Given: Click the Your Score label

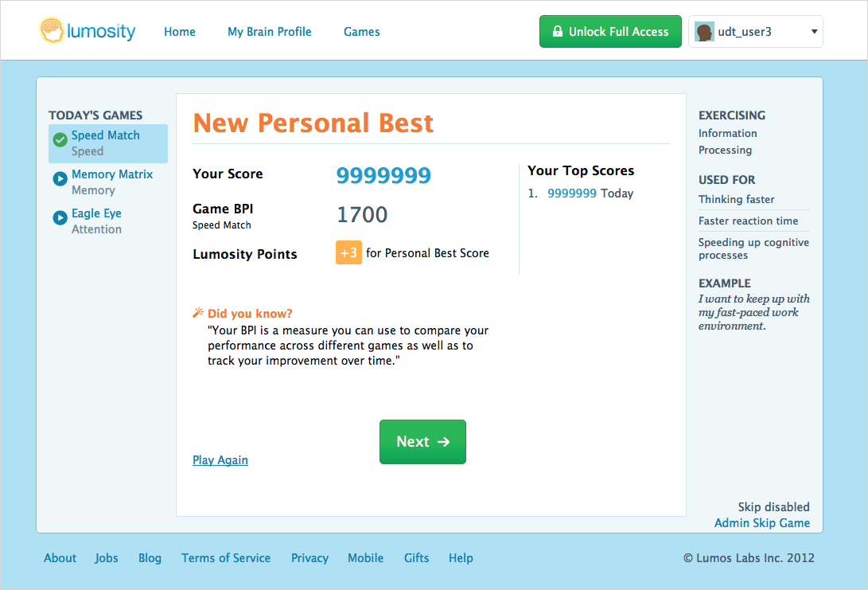Looking at the screenshot, I should [x=228, y=174].
